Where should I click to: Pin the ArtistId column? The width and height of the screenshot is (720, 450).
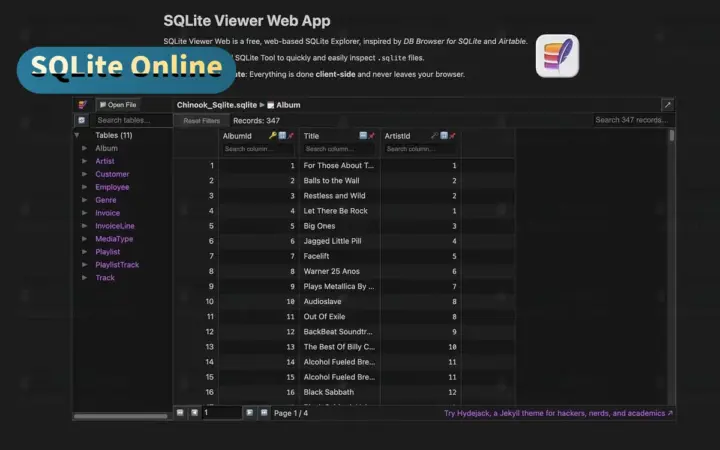tap(452, 135)
